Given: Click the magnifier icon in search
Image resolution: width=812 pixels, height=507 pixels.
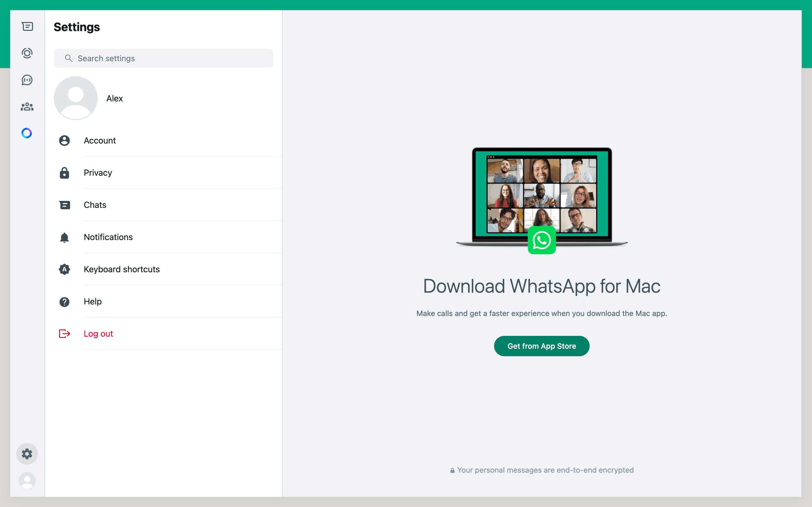Looking at the screenshot, I should click(68, 58).
